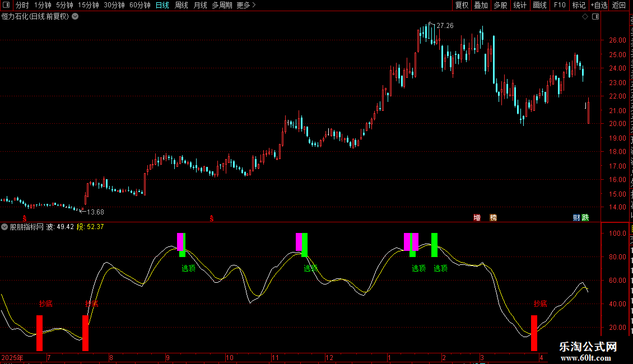Switch to 周线 weekly chart
The image size is (633, 364).
pos(181,5)
